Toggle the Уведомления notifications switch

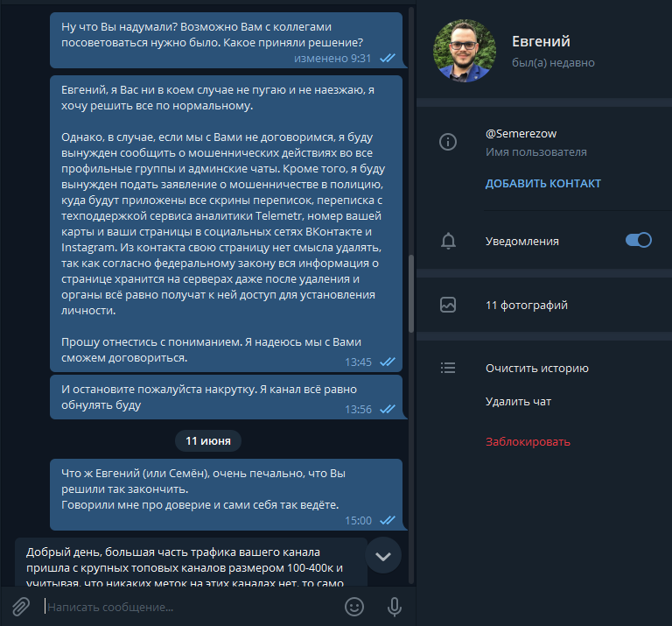tap(638, 240)
